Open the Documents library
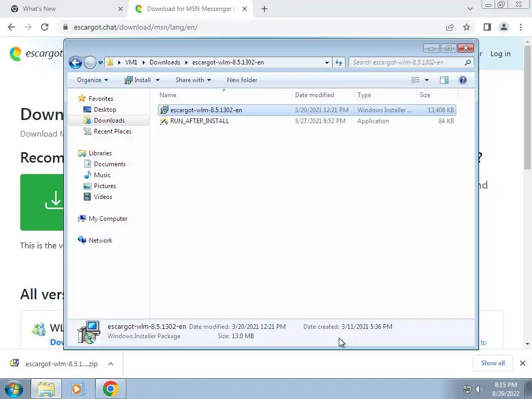The width and height of the screenshot is (532, 399). coord(110,164)
